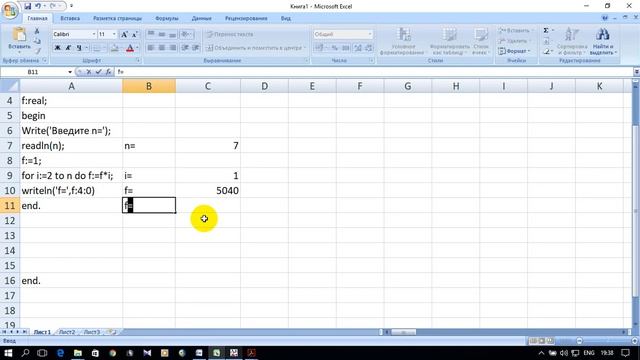The width and height of the screenshot is (640, 360).
Task: Open File Explorer from the taskbar
Action: pos(78,353)
